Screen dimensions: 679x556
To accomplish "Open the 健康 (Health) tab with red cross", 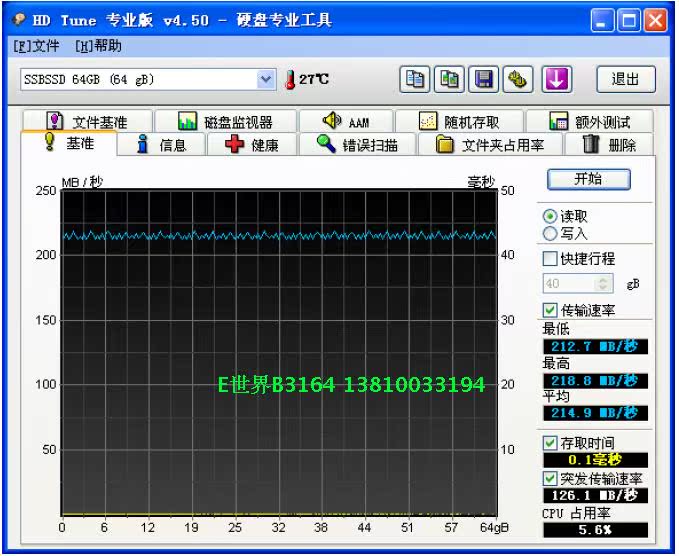I will tap(251, 145).
